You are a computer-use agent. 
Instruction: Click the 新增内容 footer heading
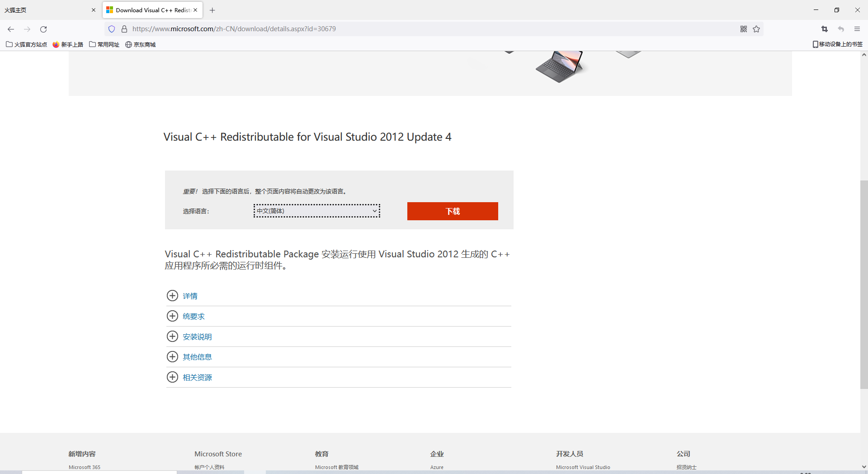(82, 454)
